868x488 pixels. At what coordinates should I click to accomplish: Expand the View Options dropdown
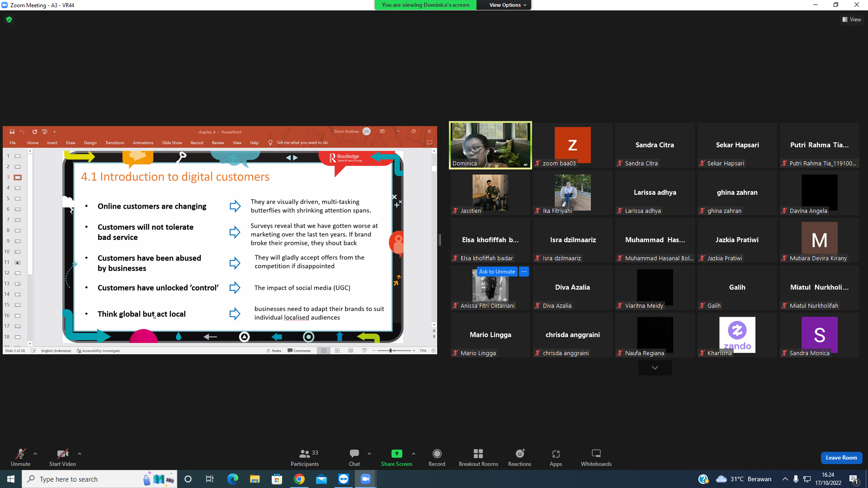pyautogui.click(x=508, y=5)
